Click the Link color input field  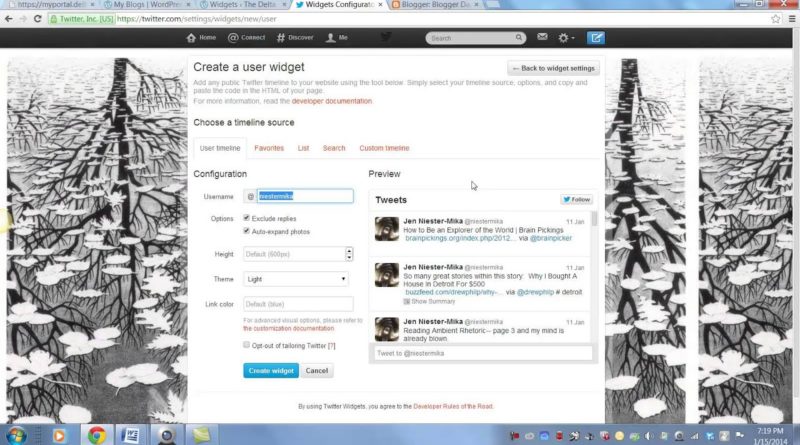click(298, 304)
